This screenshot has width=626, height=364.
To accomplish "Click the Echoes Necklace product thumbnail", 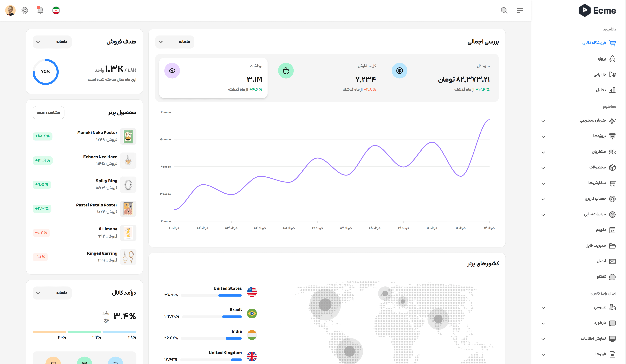I will 128,160.
